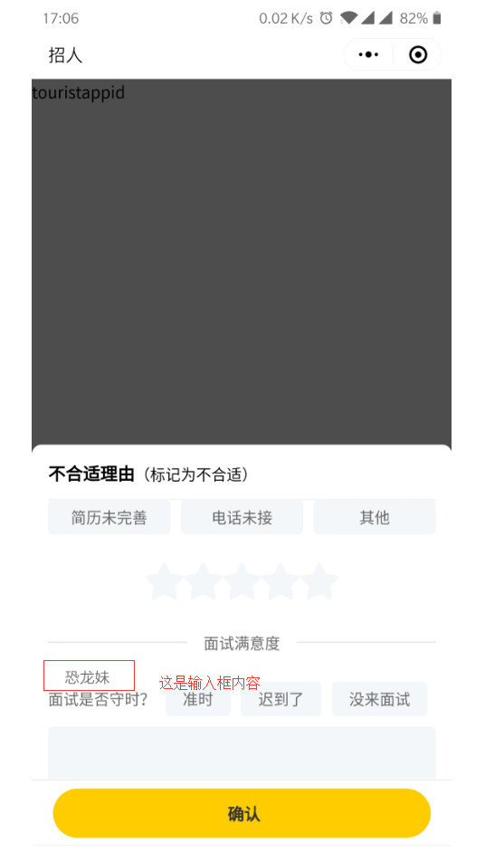Rate with the fifth star
The height and width of the screenshot is (853, 504).
pos(319,581)
